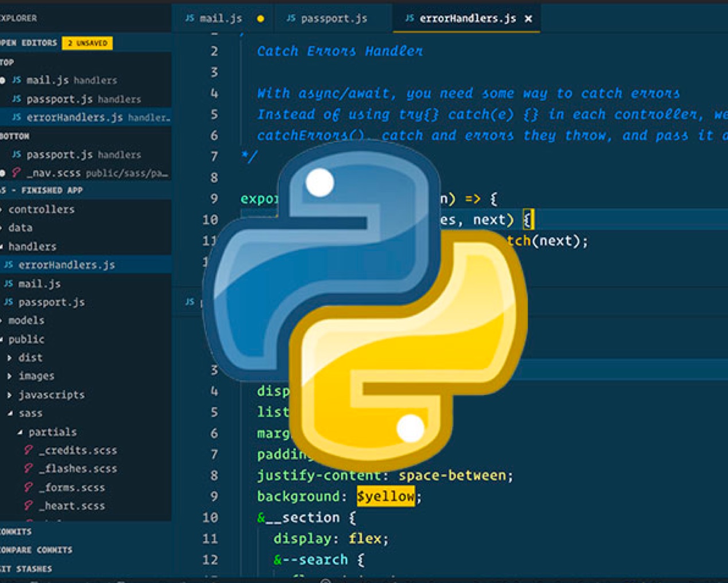
Task: Open the _forms.scss file
Action: click(x=85, y=487)
